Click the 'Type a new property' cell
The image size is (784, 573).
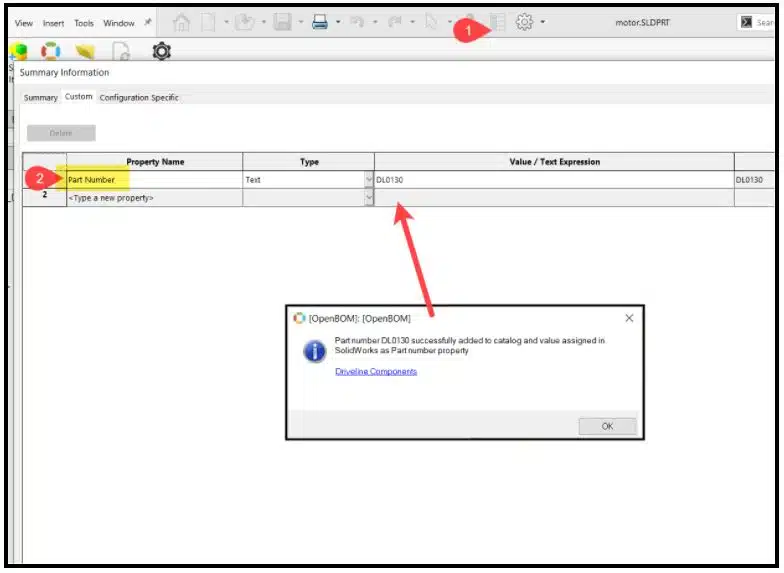154,198
